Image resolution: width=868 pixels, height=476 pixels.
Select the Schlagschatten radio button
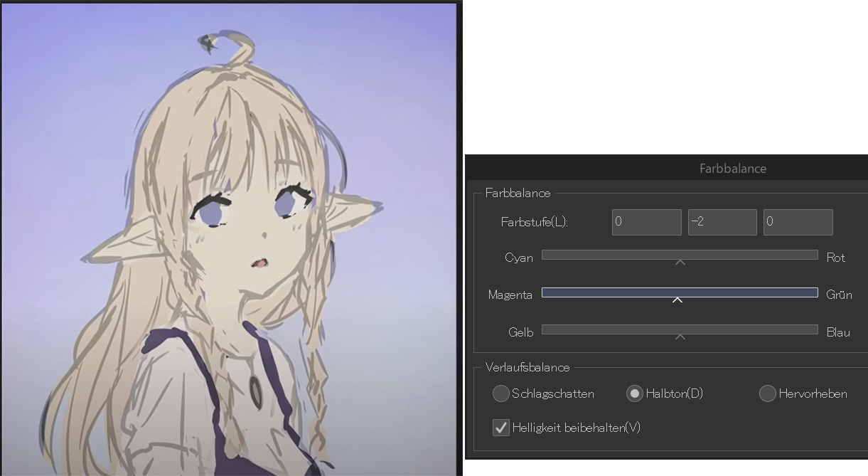(501, 393)
